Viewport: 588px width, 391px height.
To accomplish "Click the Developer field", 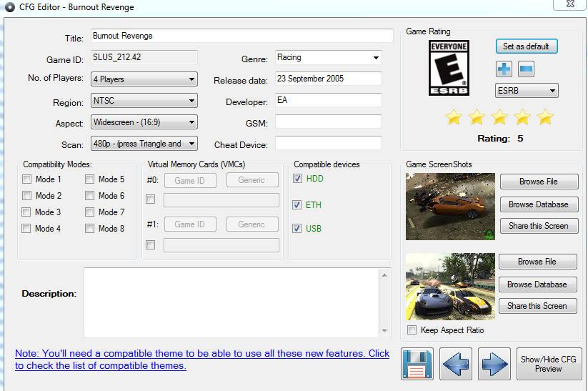I will pyautogui.click(x=329, y=100).
